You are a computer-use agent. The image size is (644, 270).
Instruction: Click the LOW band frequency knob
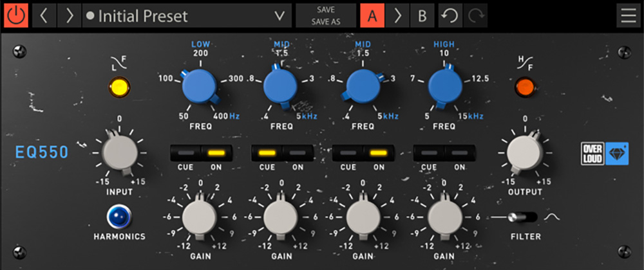click(x=200, y=85)
